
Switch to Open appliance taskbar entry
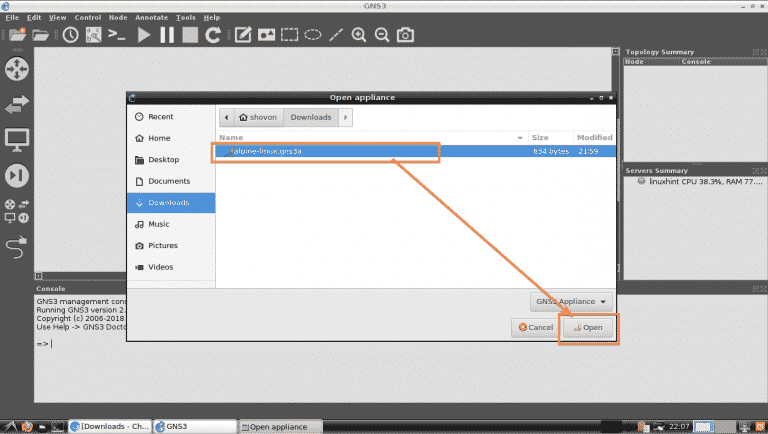point(280,427)
